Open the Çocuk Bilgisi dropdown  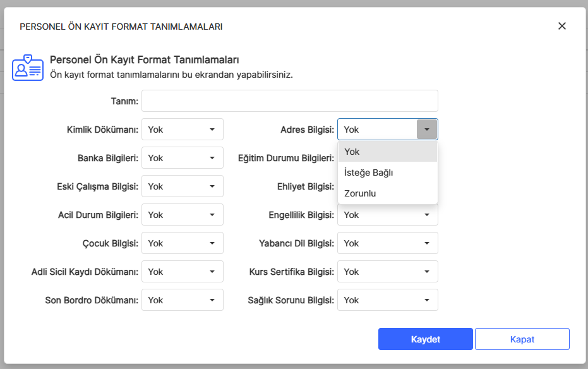point(183,243)
